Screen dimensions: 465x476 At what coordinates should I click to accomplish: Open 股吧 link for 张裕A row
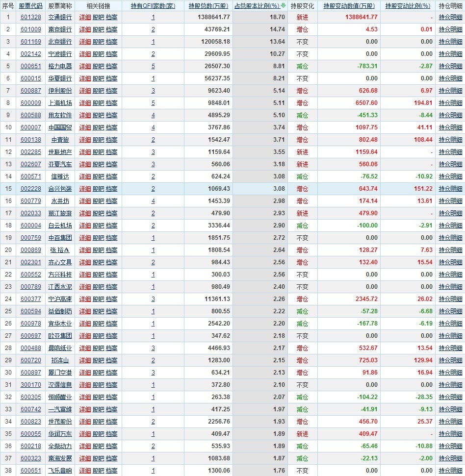[x=99, y=250]
